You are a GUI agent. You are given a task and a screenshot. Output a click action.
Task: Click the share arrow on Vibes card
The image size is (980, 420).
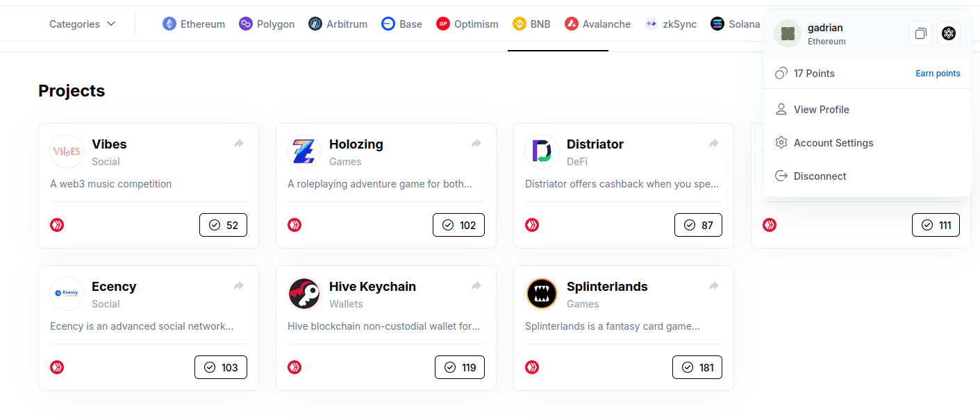[x=239, y=144]
